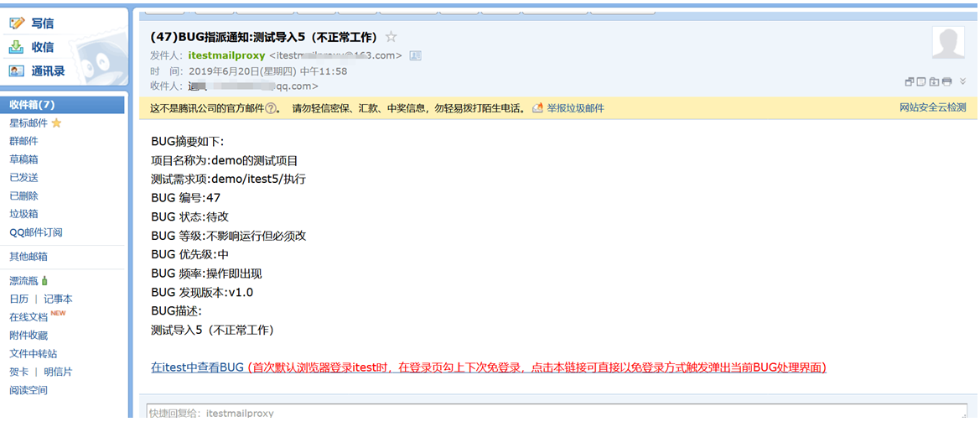Click the text BUG 状态:待改
This screenshot has height=427, width=980.
[190, 217]
